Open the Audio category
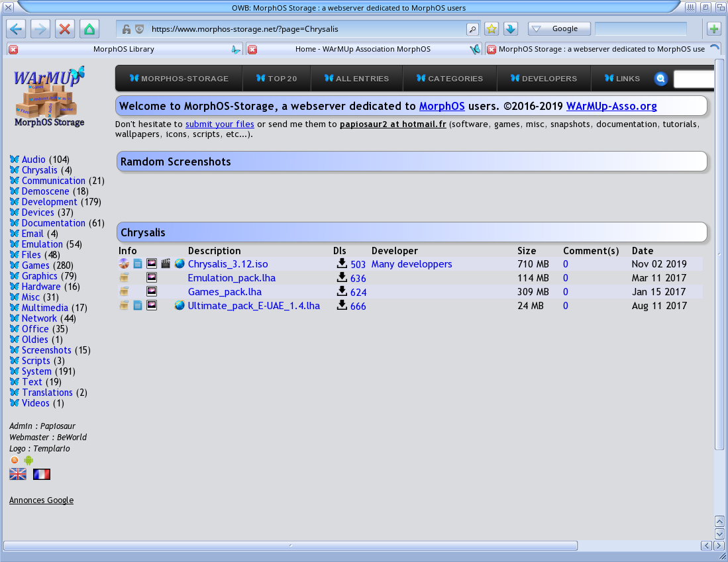This screenshot has height=562, width=728. (x=33, y=160)
